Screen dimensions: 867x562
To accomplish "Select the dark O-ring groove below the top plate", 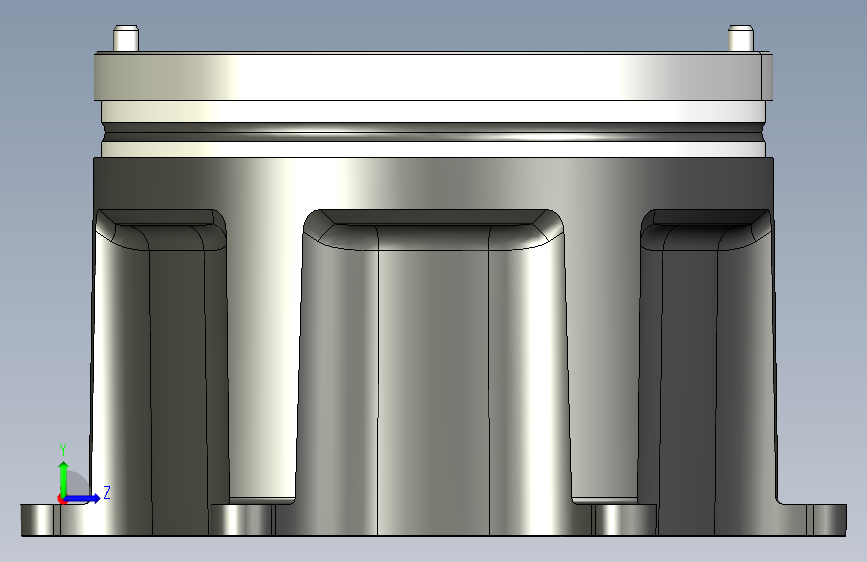I will (x=433, y=132).
